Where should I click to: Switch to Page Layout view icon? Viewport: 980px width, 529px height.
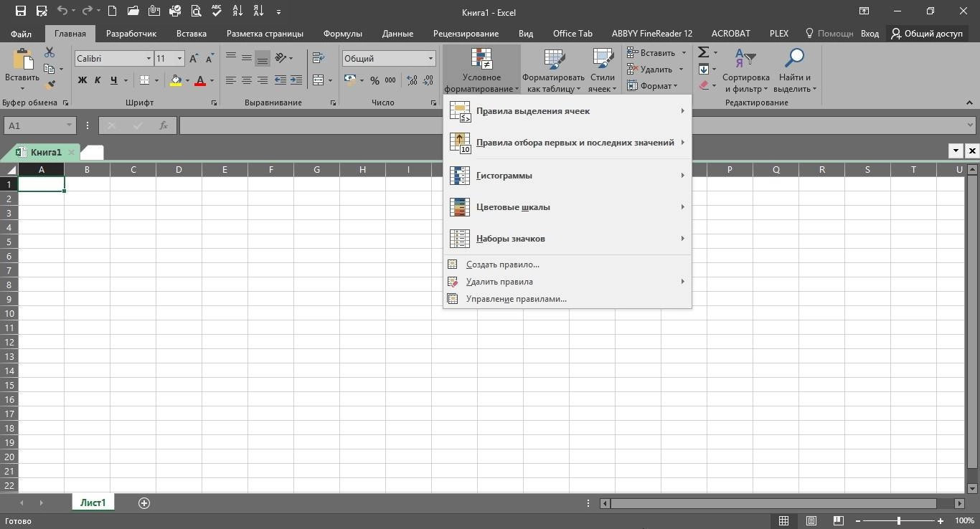click(x=811, y=521)
